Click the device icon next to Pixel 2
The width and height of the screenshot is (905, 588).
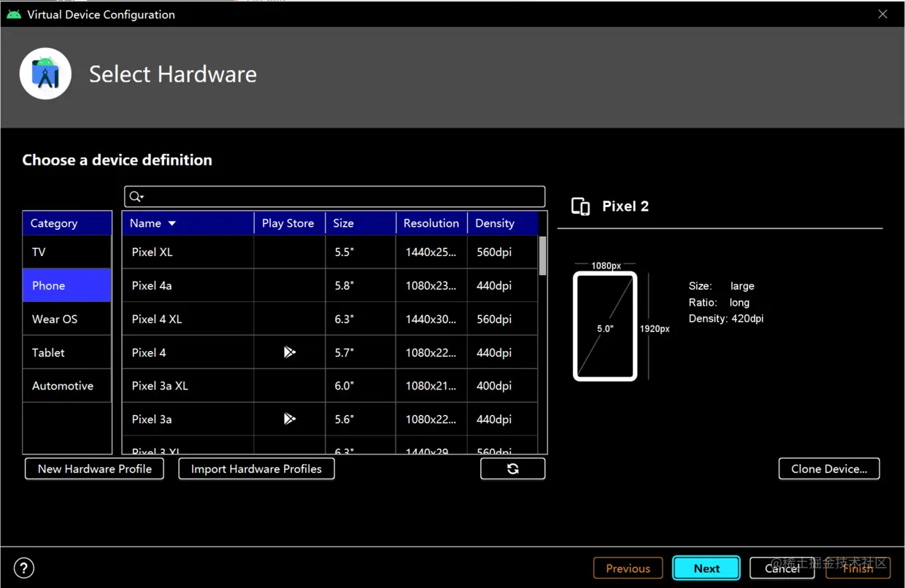click(581, 206)
